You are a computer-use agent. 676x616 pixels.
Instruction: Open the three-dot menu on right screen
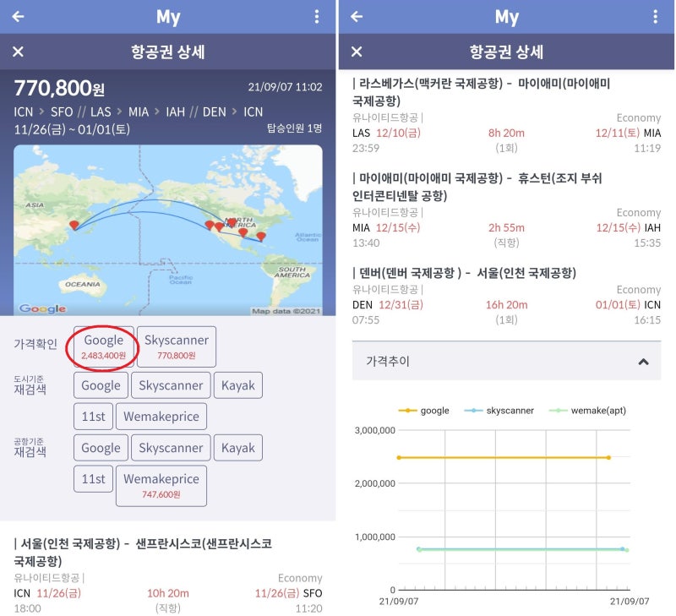pyautogui.click(x=655, y=17)
